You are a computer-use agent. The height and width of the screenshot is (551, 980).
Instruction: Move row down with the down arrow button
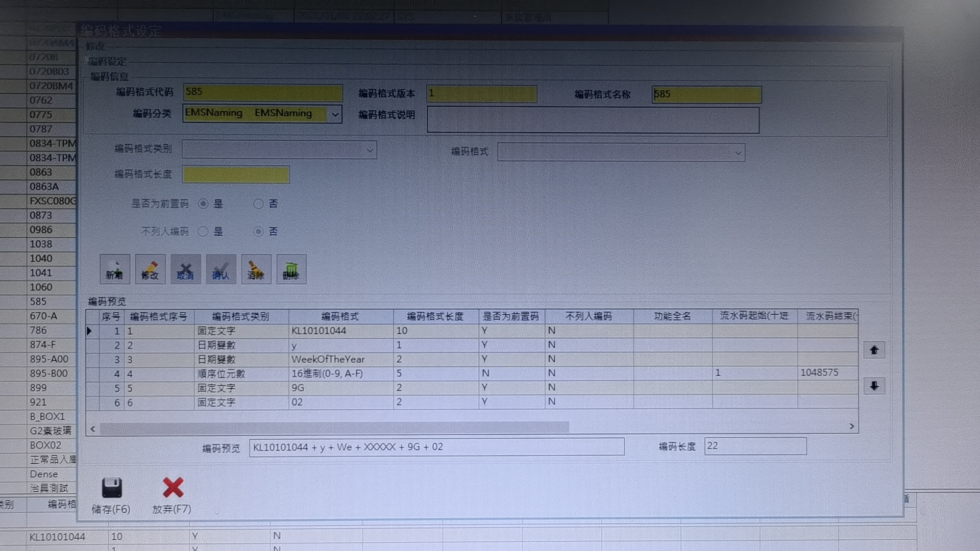pos(874,386)
